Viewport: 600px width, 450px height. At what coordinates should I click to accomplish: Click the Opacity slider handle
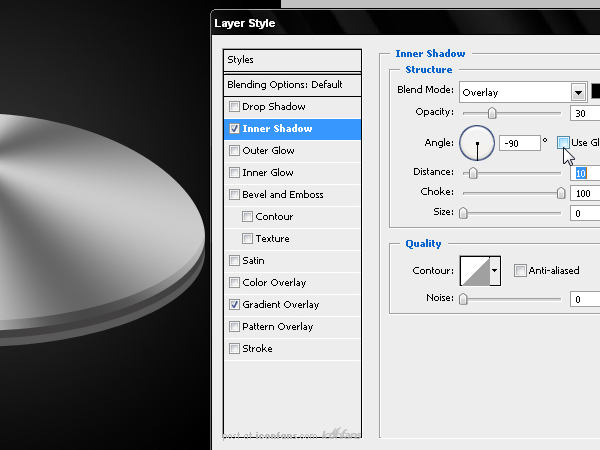click(x=492, y=113)
